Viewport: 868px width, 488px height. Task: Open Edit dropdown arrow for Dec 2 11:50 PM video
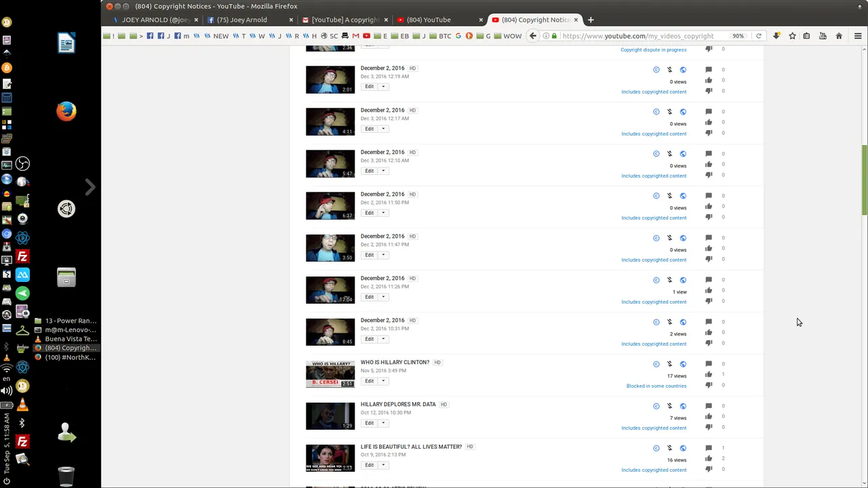tap(383, 213)
